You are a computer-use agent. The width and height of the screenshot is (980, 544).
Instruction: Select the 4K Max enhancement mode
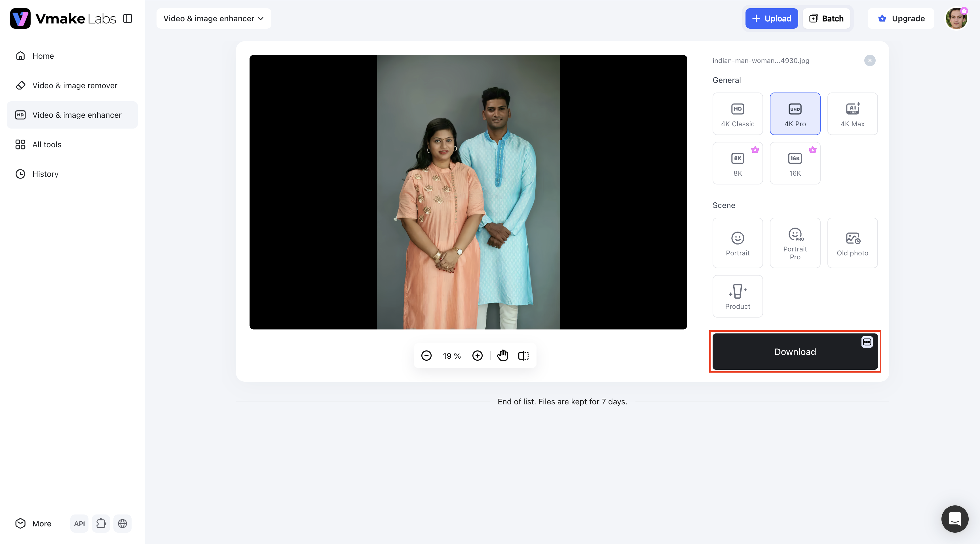(x=853, y=114)
